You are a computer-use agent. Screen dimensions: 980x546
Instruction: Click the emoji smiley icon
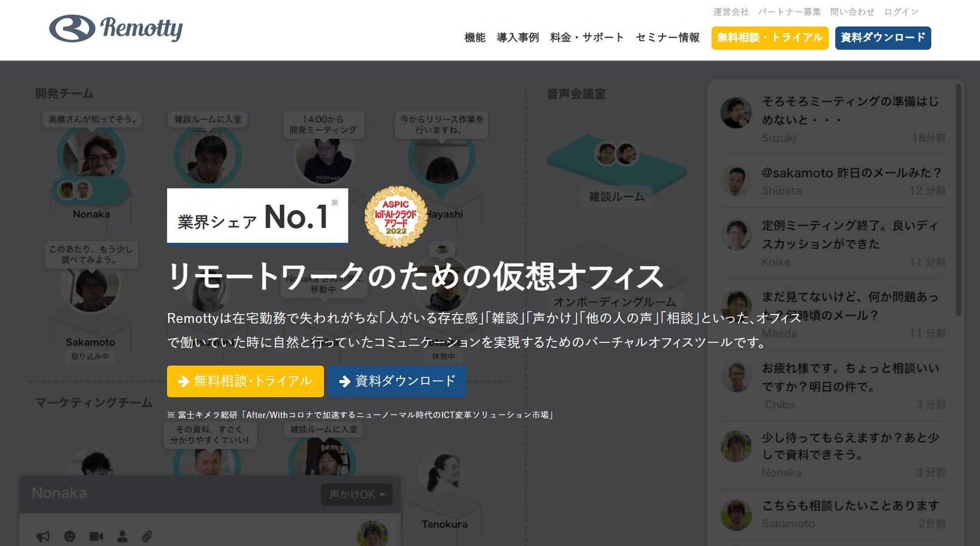tap(70, 536)
